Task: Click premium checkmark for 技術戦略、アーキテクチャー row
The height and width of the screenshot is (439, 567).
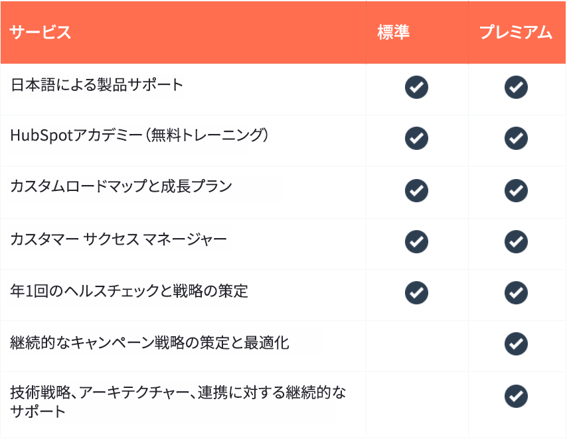Action: click(x=516, y=396)
